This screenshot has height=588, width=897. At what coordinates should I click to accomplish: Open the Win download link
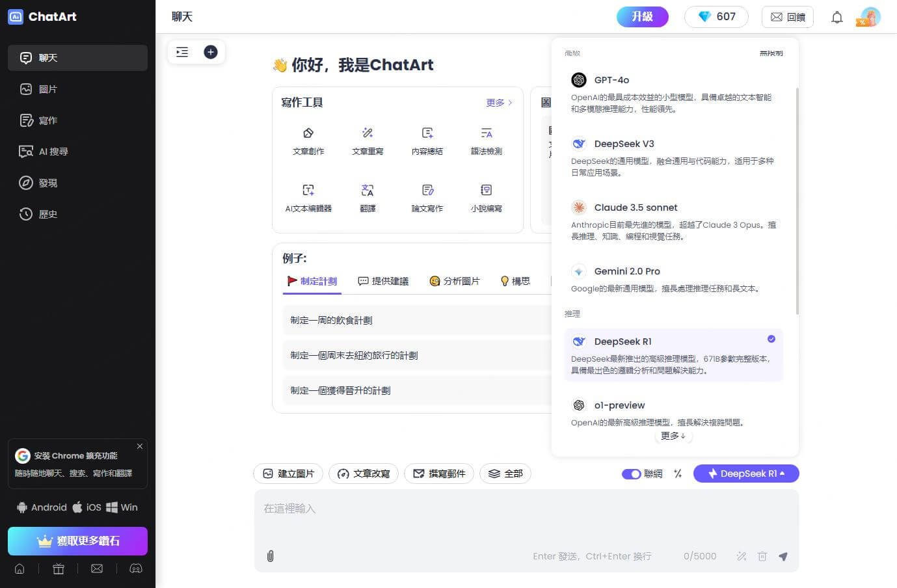click(122, 507)
